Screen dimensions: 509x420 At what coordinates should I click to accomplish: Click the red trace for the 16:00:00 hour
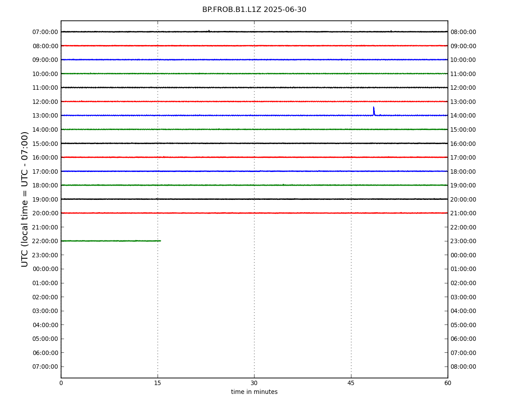pos(254,157)
